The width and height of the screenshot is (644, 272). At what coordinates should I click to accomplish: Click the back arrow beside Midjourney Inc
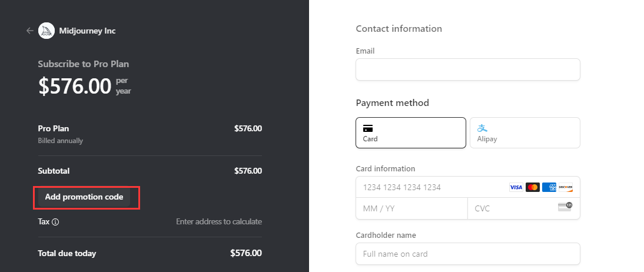[x=29, y=31]
